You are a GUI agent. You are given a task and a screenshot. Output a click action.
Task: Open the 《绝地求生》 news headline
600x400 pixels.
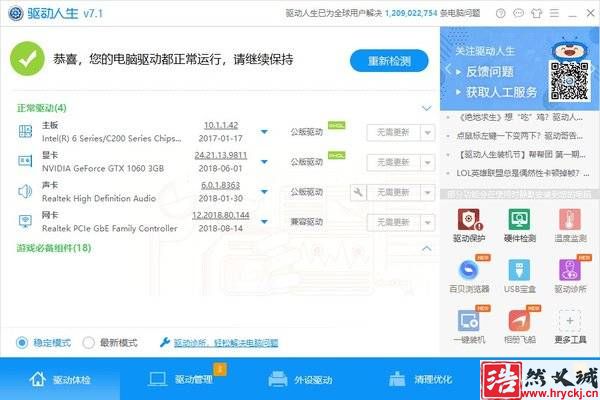[520, 117]
